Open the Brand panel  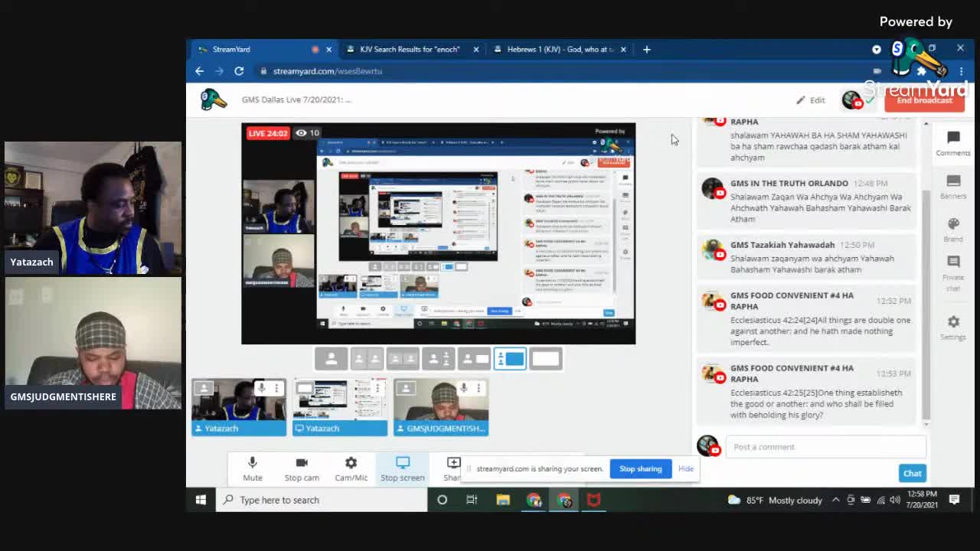point(953,229)
